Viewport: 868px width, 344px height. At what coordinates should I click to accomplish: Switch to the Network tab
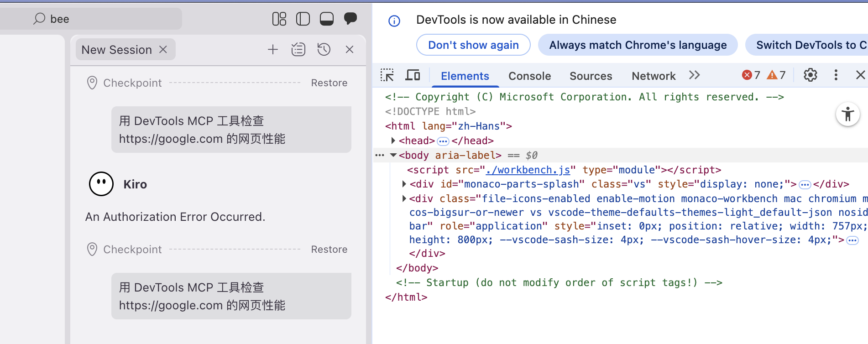pos(653,76)
